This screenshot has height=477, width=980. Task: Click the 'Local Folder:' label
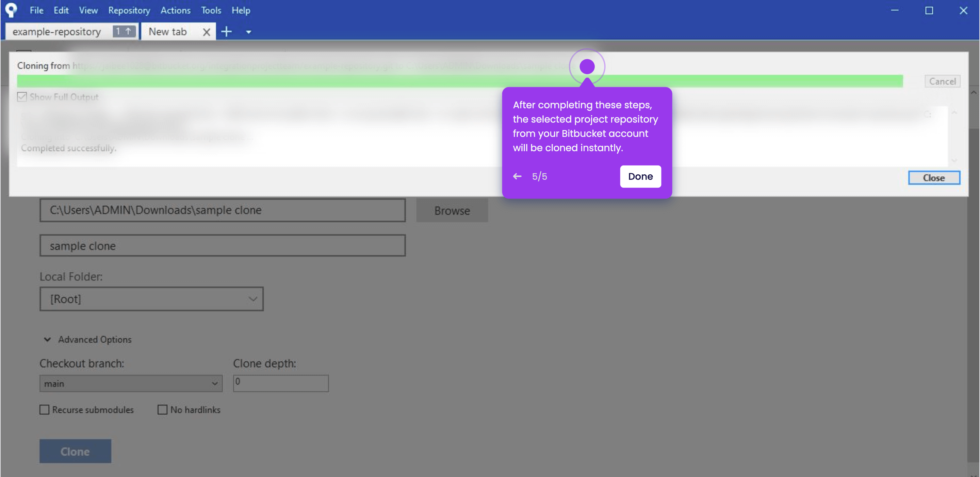pos(71,276)
